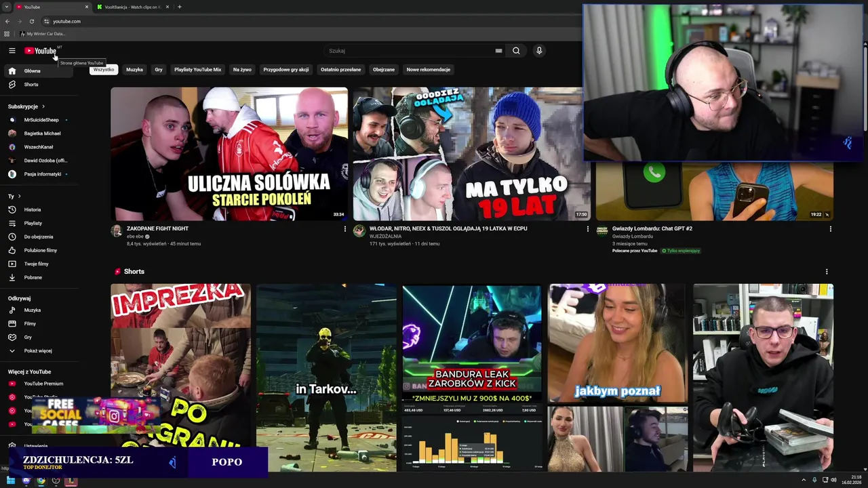Open the MrSuicideSheep subscription channel
The width and height of the screenshot is (868, 488).
[x=39, y=120]
